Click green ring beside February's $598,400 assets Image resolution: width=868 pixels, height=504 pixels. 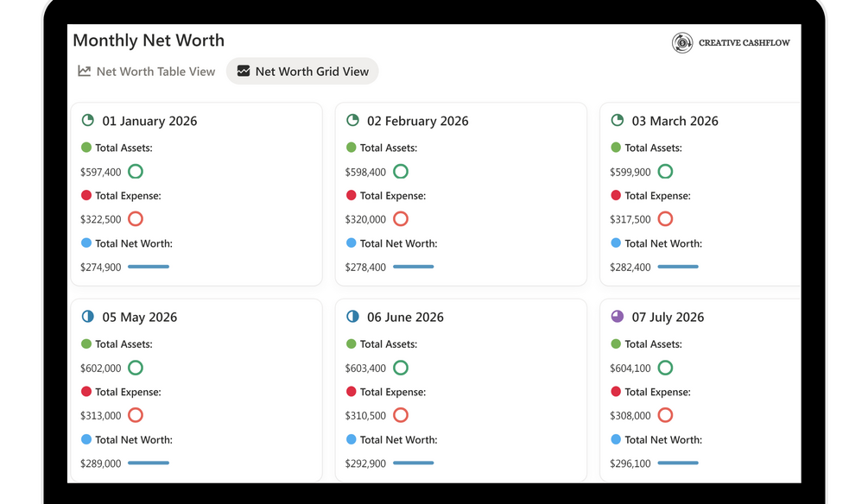pyautogui.click(x=401, y=172)
